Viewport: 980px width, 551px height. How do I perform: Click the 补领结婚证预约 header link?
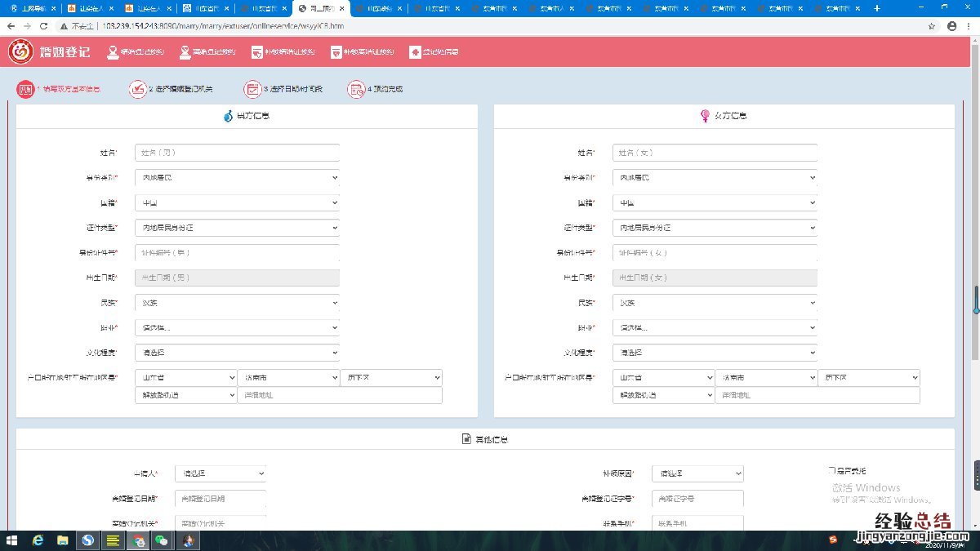[x=283, y=52]
